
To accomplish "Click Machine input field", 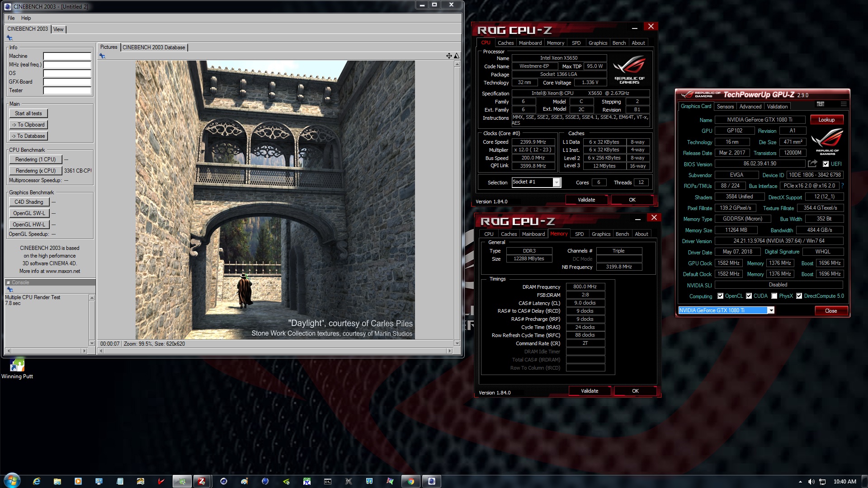I will tap(67, 56).
